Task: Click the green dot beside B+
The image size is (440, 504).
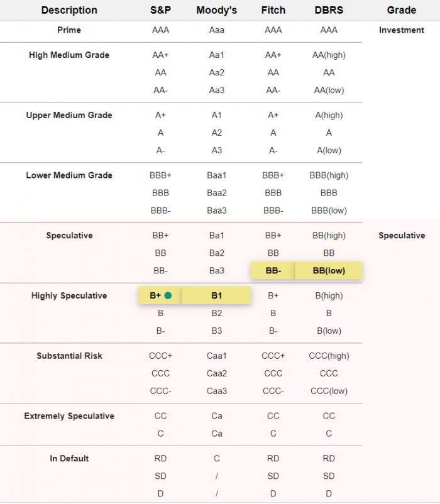Action: pyautogui.click(x=168, y=295)
